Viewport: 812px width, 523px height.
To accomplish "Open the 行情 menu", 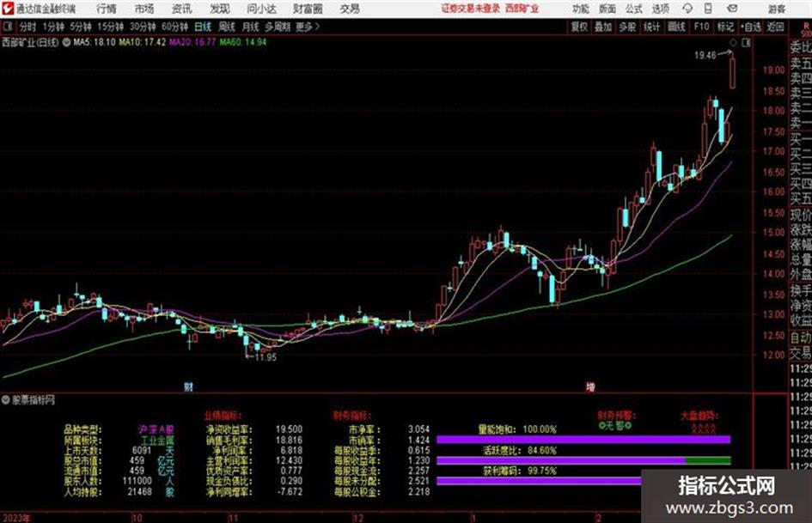I will pyautogui.click(x=107, y=9).
